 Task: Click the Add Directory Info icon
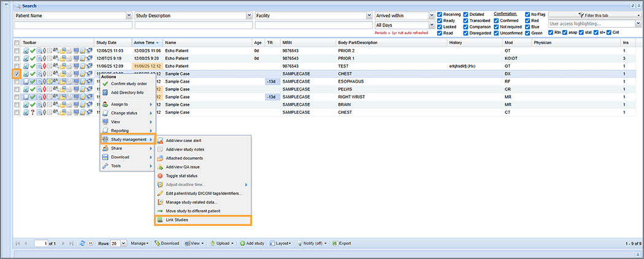[x=105, y=92]
